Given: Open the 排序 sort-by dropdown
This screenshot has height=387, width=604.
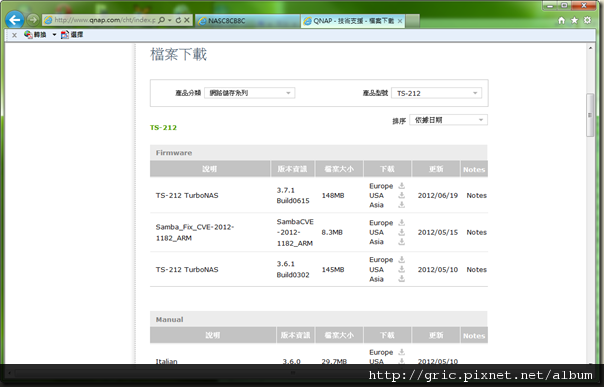Looking at the screenshot, I should click(x=448, y=120).
